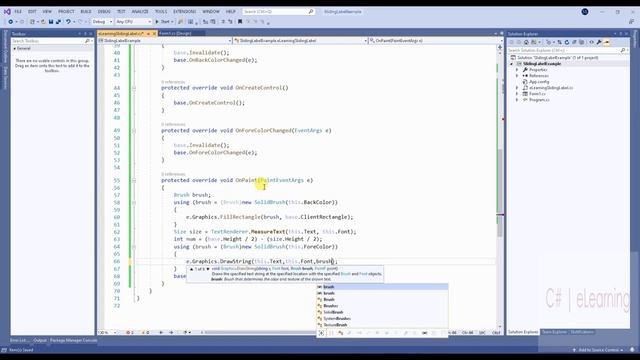Close the eLearningSlidingLabel.cs tab
640x360 pixels.
tap(154, 33)
